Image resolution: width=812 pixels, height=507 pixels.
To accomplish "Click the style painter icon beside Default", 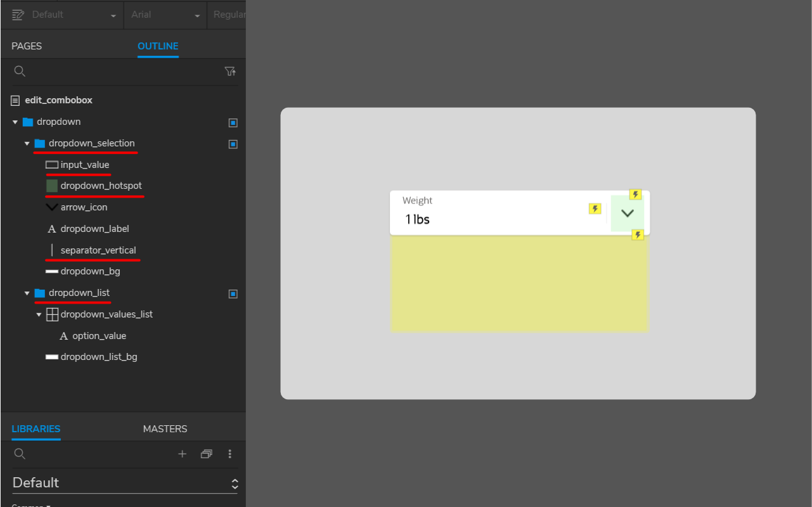I will click(18, 14).
